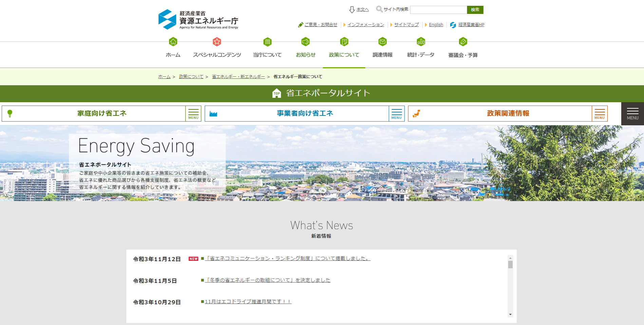The image size is (644, 325).
Task: Click the pen icon above 審議会・予算
Action: (x=463, y=42)
